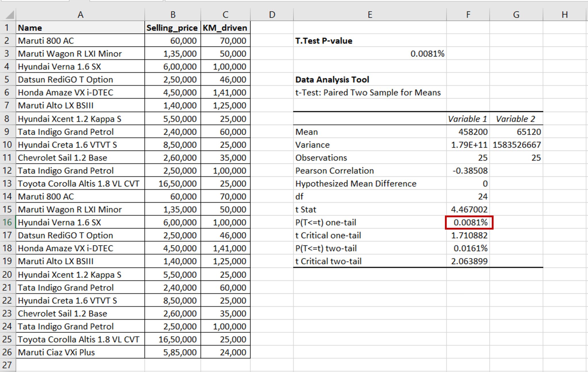Screen dimensions: 588x372
Task: Click the empty cell in row 27
Action: point(80,365)
